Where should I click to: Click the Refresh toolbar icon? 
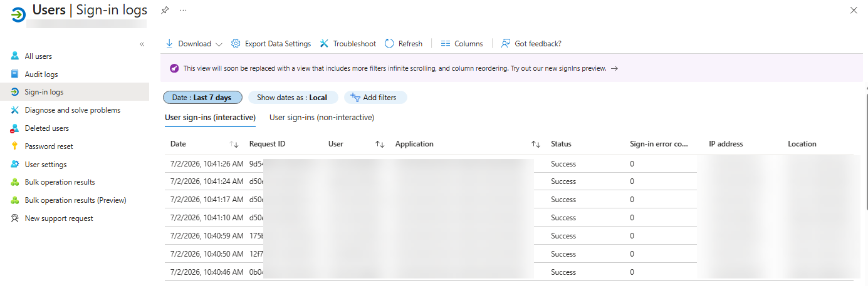(x=389, y=43)
